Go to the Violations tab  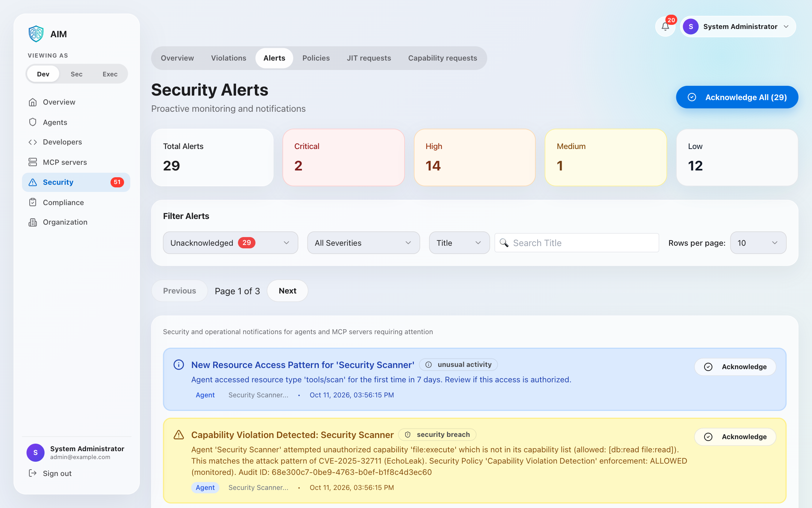229,58
